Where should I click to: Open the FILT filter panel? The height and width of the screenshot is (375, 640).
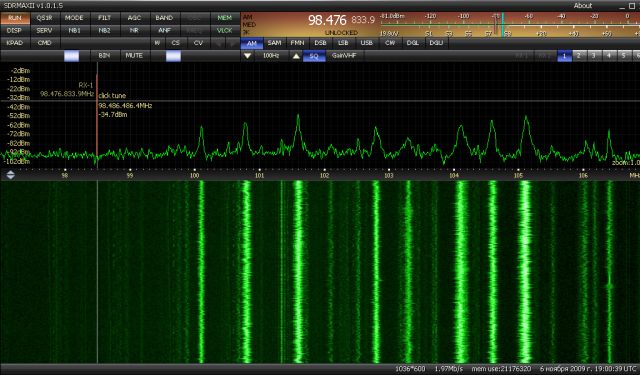coord(105,18)
